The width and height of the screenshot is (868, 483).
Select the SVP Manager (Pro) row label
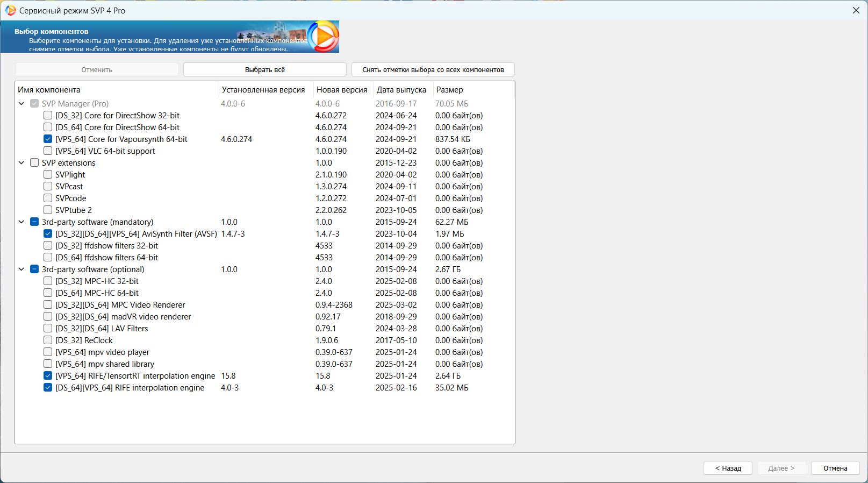click(75, 103)
